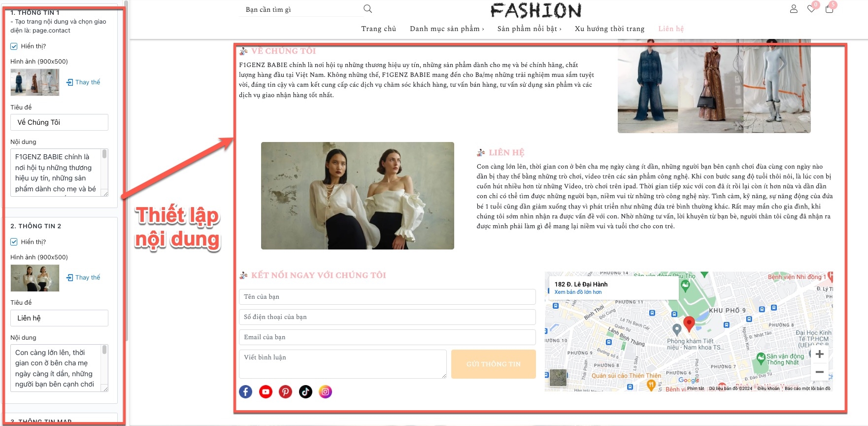Open the Liên hệ menu item

[671, 29]
